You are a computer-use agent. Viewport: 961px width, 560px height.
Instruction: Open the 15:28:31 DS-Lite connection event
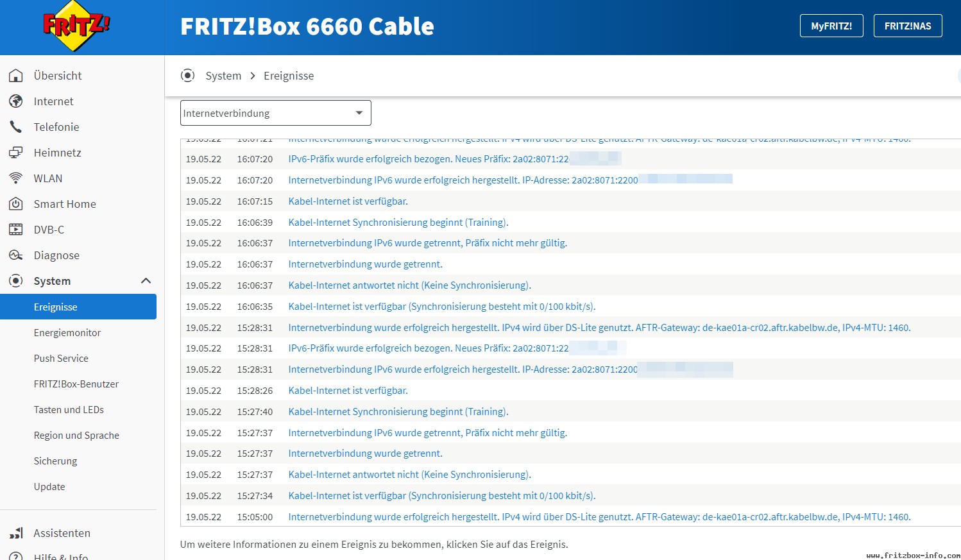(599, 328)
